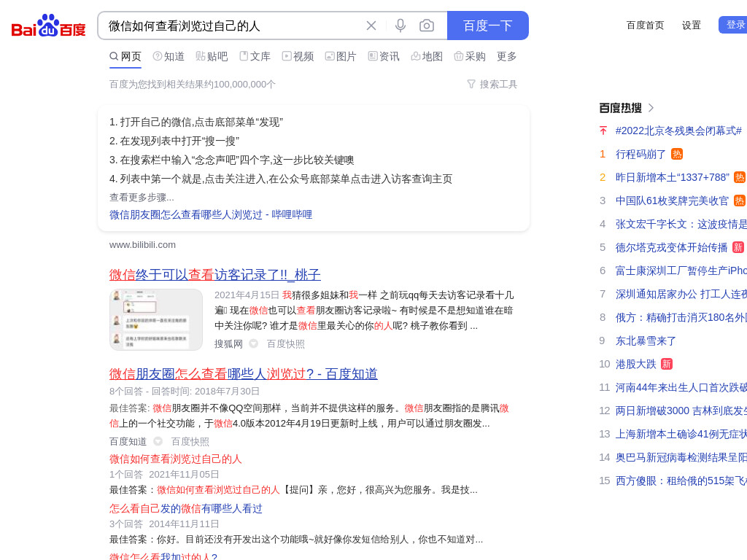747x560 pixels.
Task: Open the 地图 tab
Action: click(427, 57)
